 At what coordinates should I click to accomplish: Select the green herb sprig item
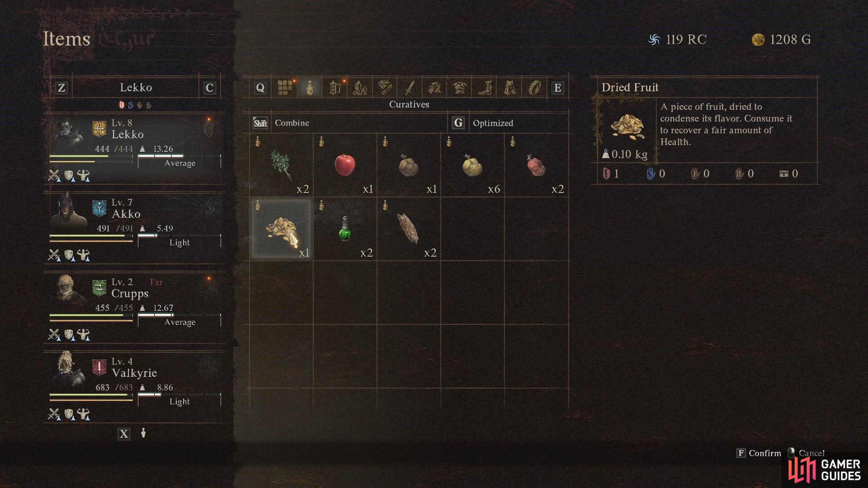click(x=281, y=165)
